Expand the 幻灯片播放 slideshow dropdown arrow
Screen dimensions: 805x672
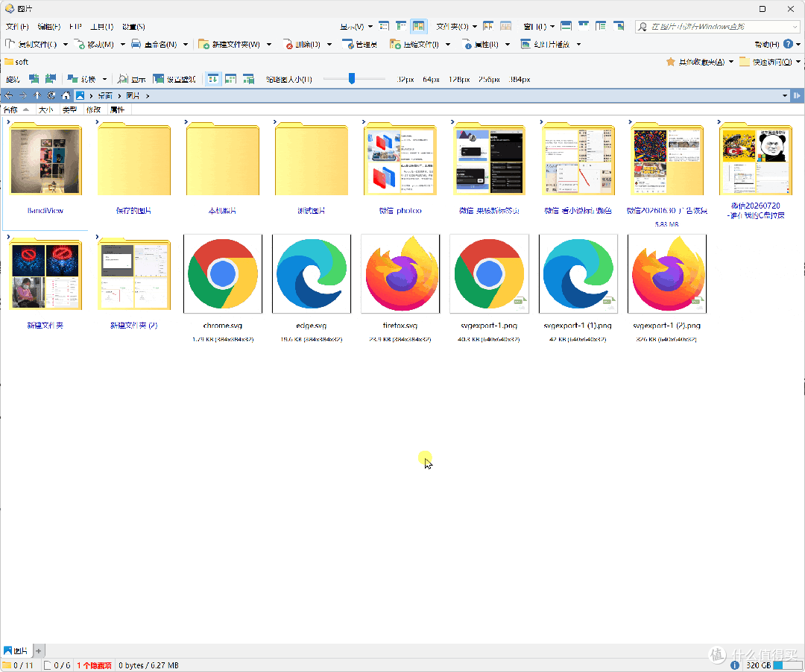click(578, 45)
